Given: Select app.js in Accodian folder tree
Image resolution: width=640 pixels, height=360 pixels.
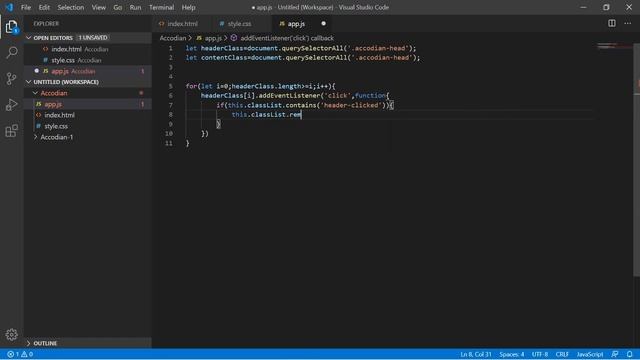Looking at the screenshot, I should [88, 104].
